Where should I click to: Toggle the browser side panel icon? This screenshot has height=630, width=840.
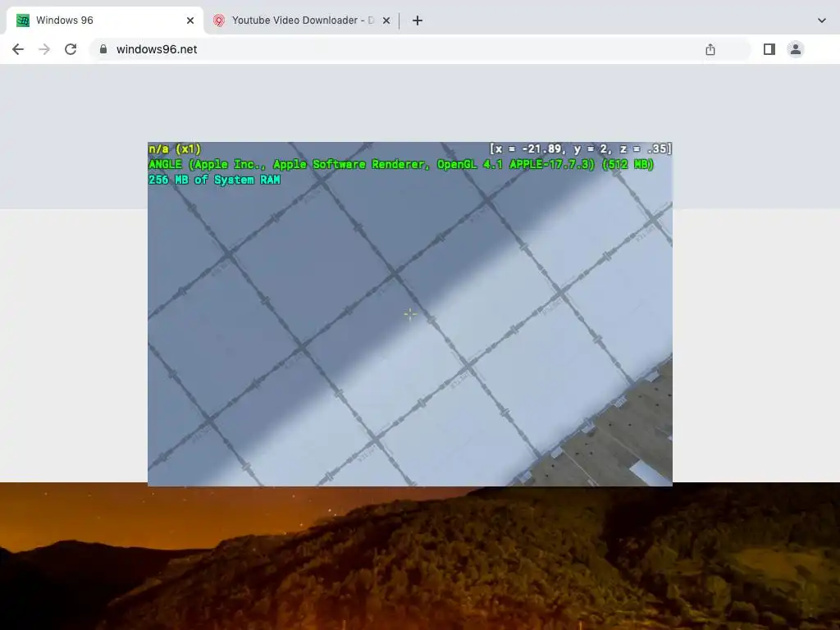(x=769, y=49)
